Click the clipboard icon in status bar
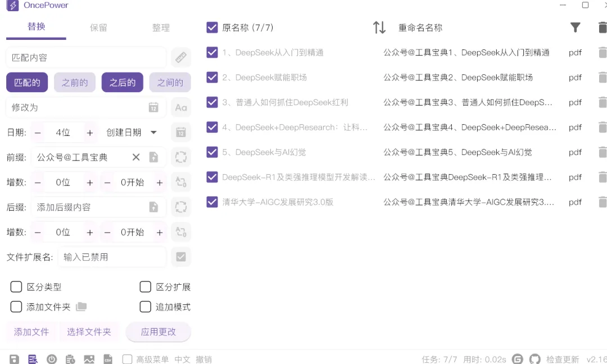 point(70,360)
